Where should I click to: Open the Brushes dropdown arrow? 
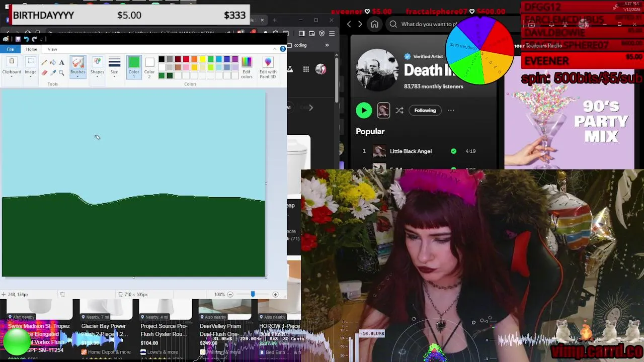tap(77, 74)
